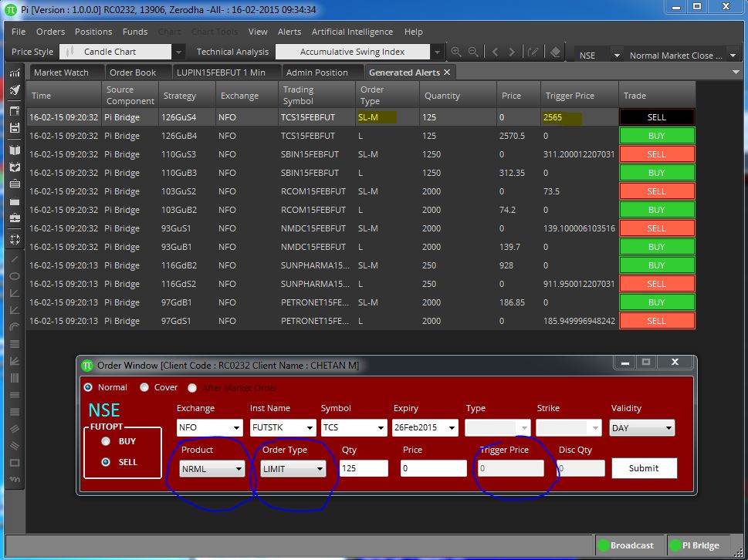
Task: Select the vertical lines drawing tool
Action: coord(15,379)
